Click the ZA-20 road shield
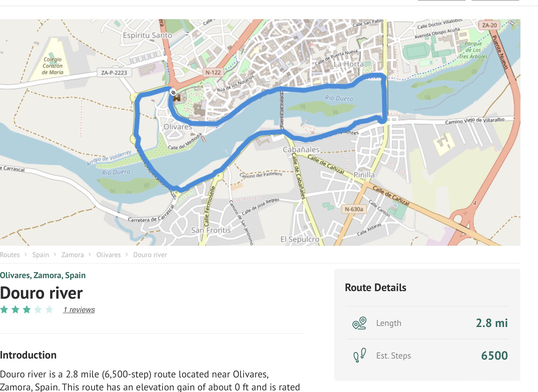 (489, 25)
